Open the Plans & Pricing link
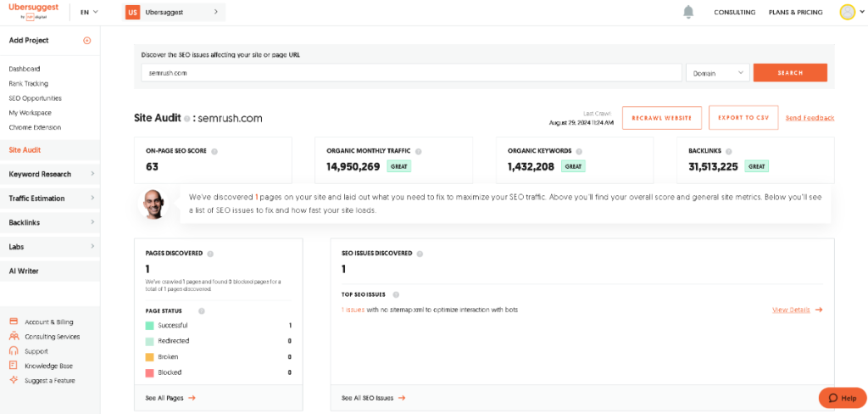The width and height of the screenshot is (868, 414). 795,12
